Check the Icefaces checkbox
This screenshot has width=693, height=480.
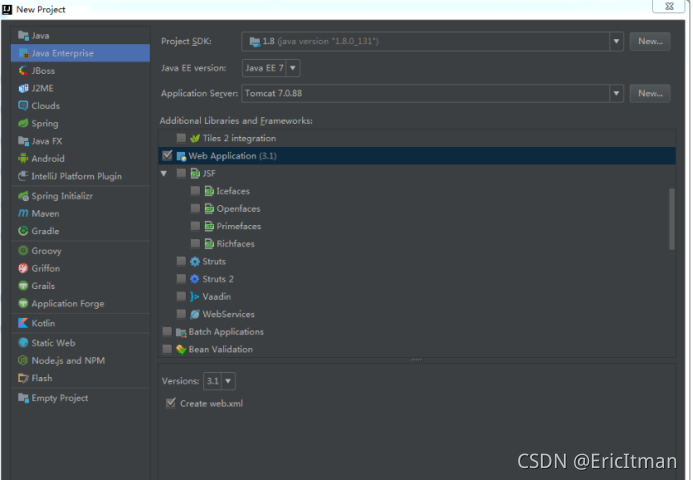195,190
